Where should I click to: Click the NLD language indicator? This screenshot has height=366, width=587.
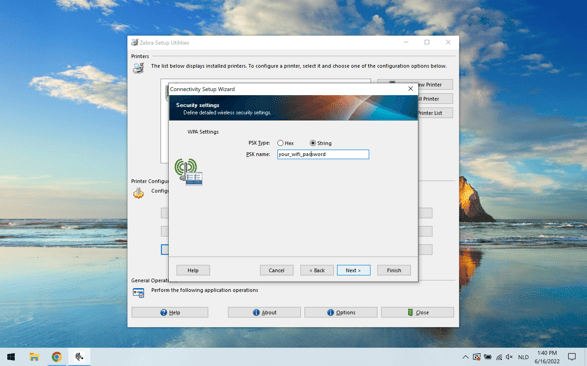(523, 357)
